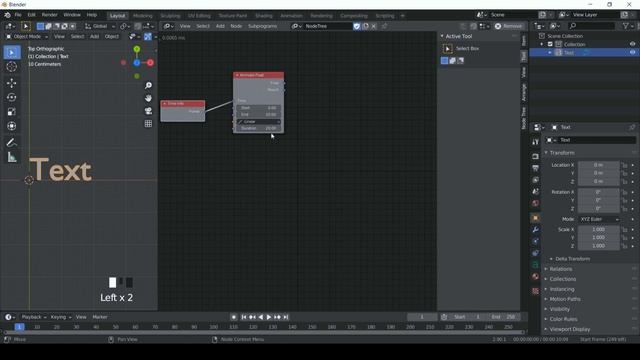
Task: Open the Material properties tab icon
Action: tap(535, 276)
